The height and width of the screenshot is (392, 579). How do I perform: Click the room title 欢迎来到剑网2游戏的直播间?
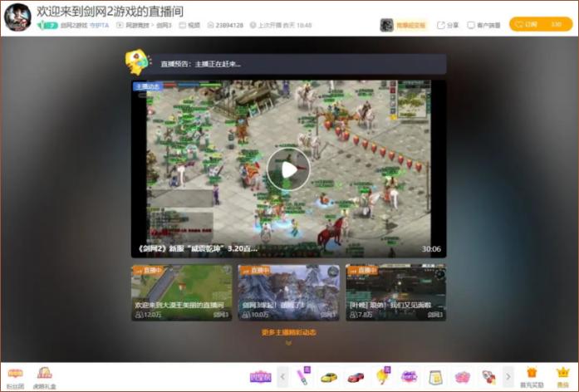click(110, 12)
